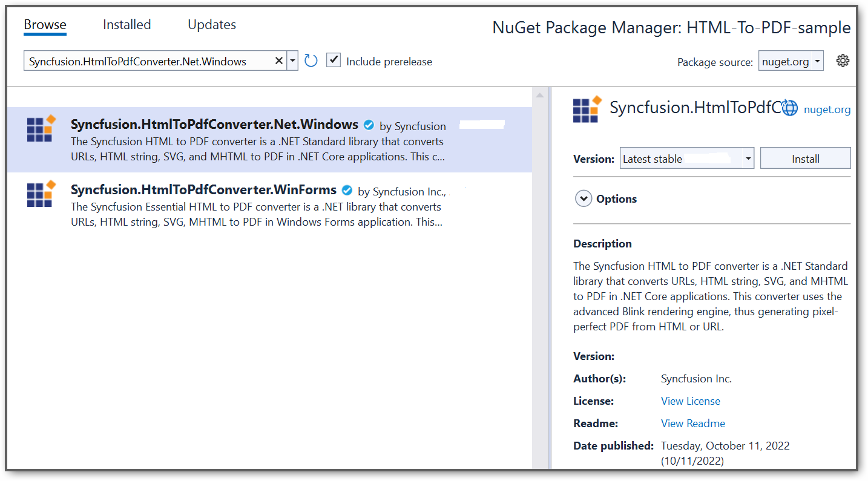
Task: Switch to the Updates tab
Action: point(212,25)
